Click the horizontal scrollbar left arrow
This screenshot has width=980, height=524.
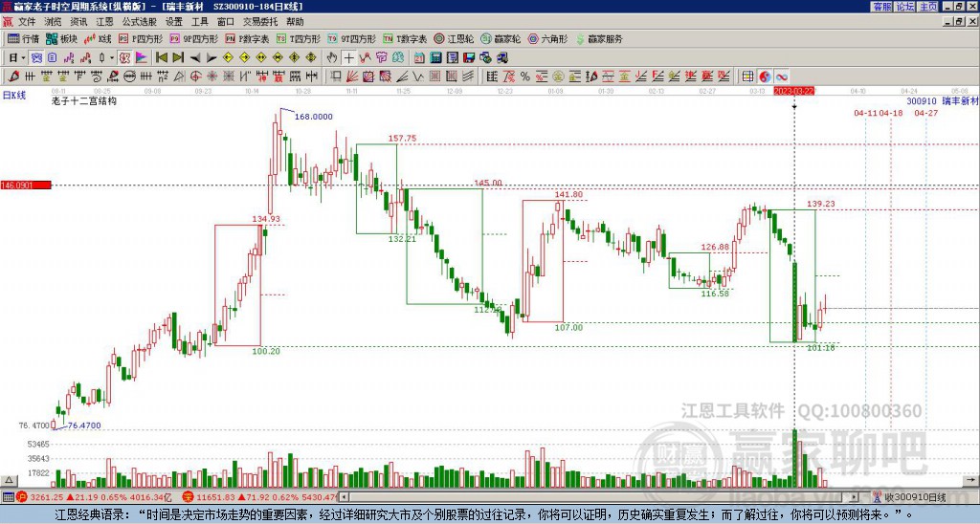[x=344, y=497]
